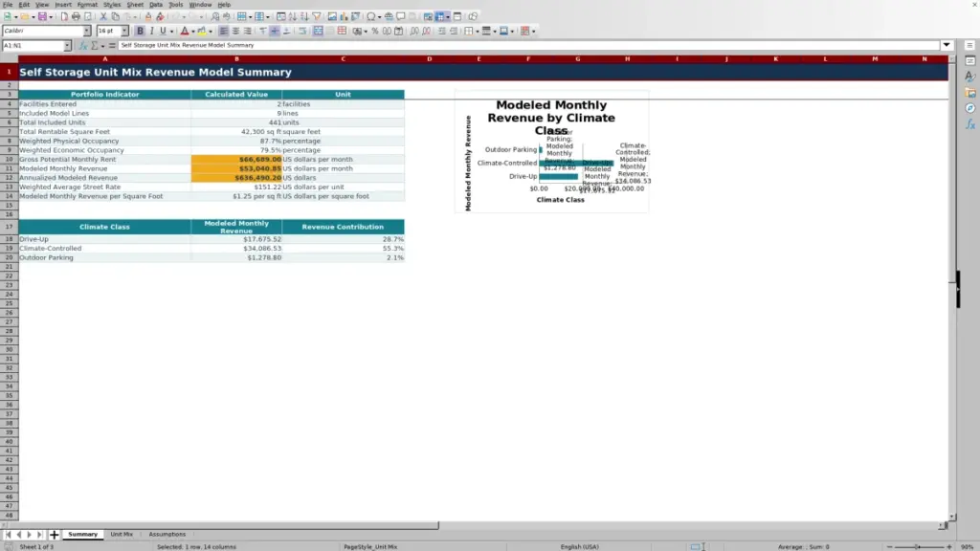This screenshot has height=551, width=980.
Task: Open the sidebar Navigator compass icon
Action: [970, 108]
